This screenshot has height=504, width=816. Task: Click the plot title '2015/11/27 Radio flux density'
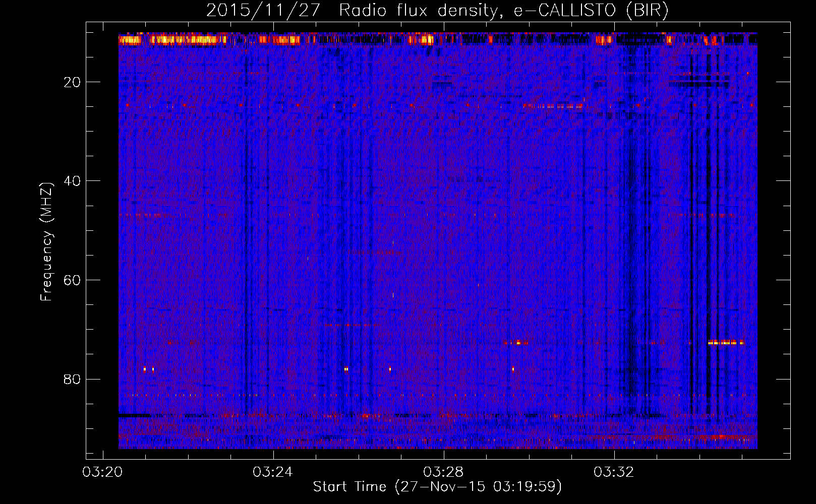coord(438,11)
